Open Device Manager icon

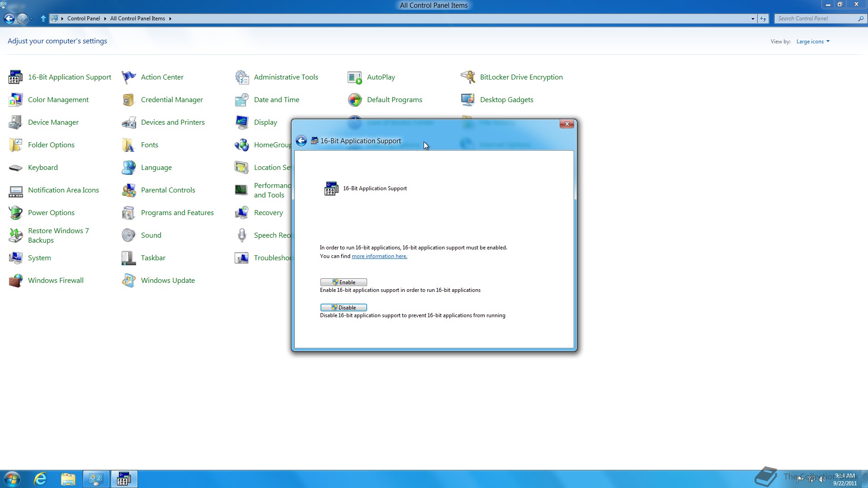click(15, 122)
